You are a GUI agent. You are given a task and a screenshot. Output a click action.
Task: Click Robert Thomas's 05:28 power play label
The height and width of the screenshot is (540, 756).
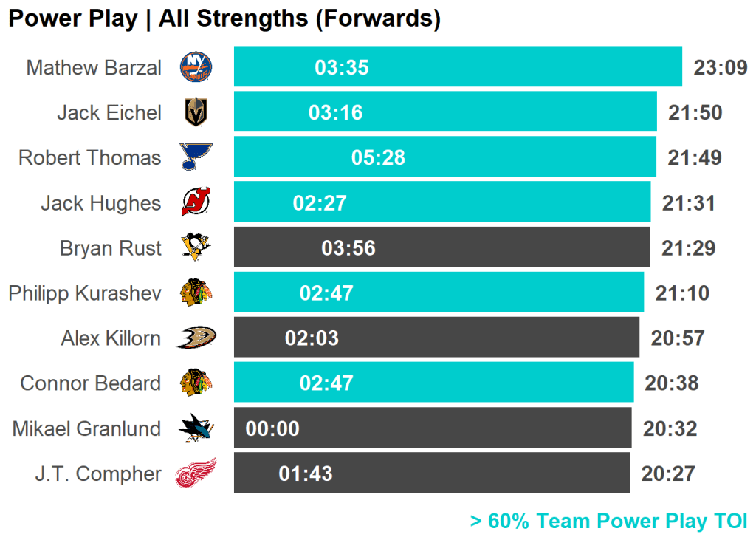pyautogui.click(x=378, y=158)
